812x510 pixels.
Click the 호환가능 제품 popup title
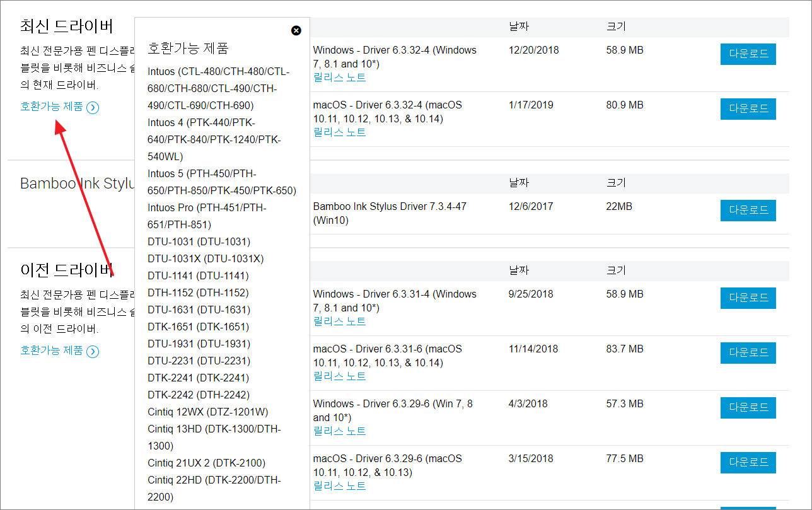point(188,48)
